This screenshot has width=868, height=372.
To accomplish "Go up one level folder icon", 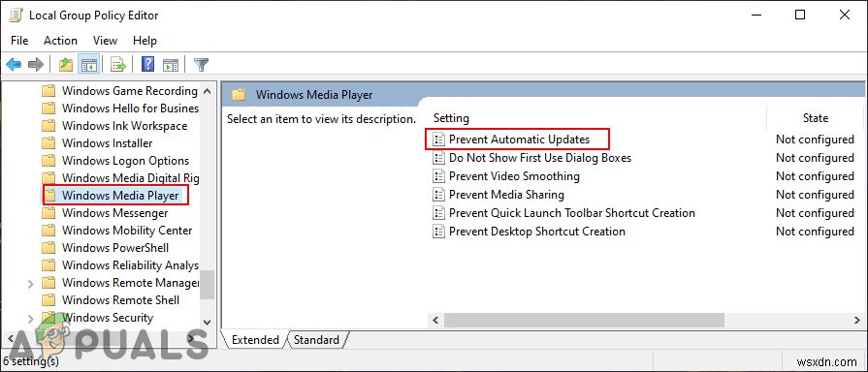I will tap(66, 65).
